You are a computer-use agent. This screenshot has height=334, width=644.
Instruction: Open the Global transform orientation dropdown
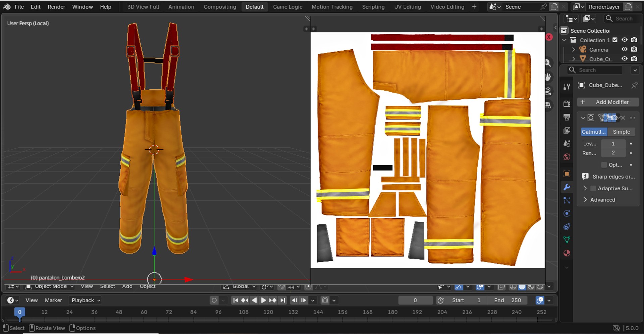[239, 286]
